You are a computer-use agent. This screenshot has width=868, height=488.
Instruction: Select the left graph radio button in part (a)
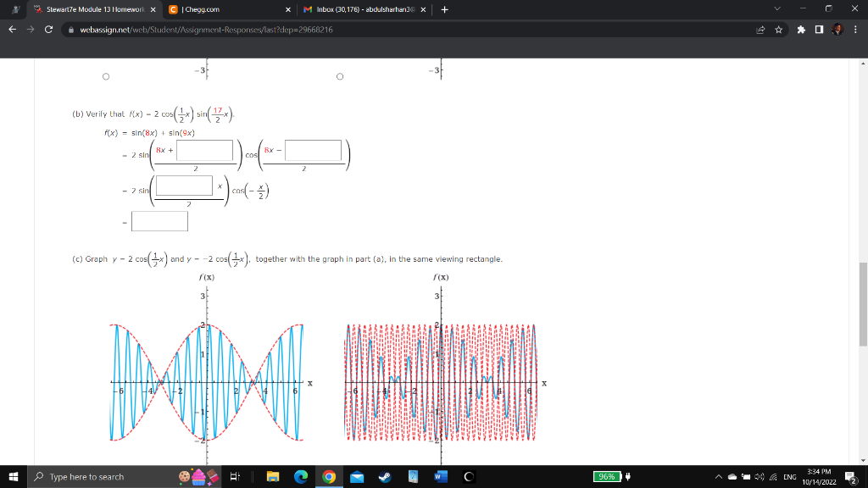106,76
